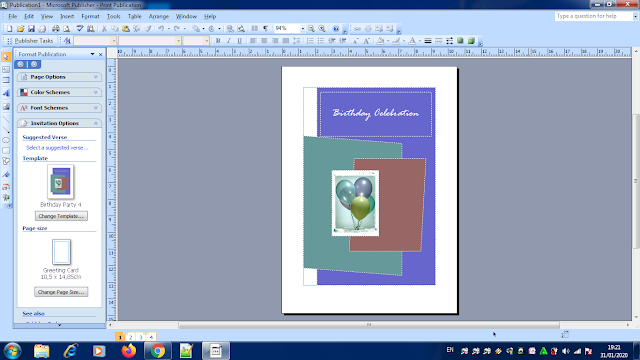Click the Line Color pen icon
The image size is (640, 360).
[x=396, y=41]
